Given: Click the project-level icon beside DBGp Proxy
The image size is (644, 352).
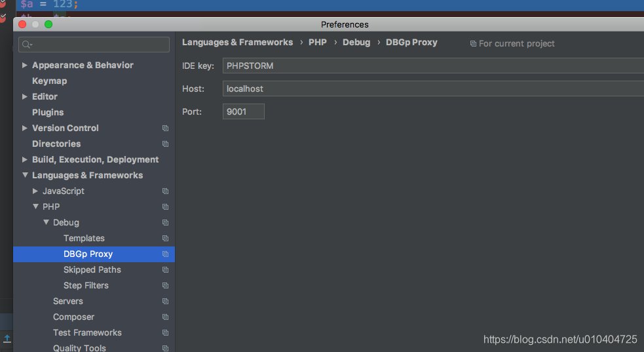Looking at the screenshot, I should 165,254.
